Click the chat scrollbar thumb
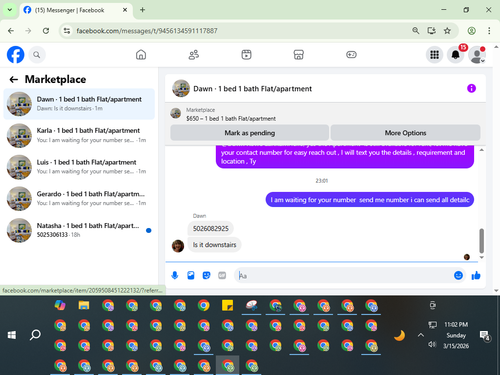 481,241
